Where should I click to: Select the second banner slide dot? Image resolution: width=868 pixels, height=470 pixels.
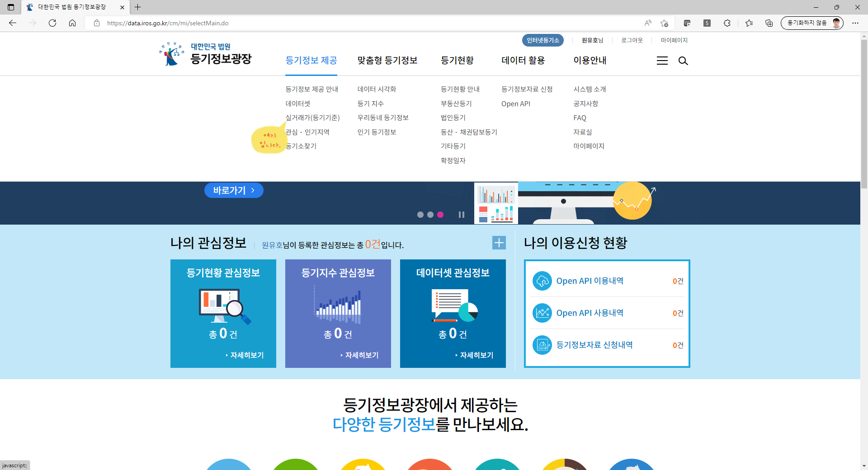point(430,215)
